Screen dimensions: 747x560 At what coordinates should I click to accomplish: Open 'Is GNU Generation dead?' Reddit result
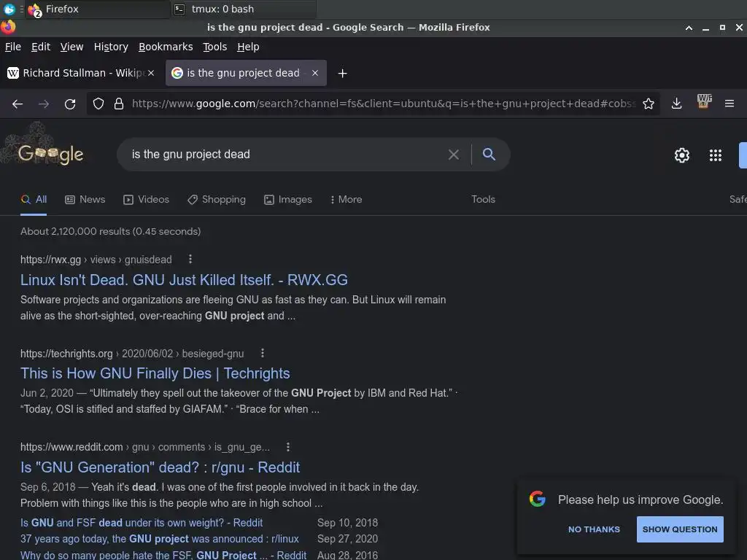click(160, 467)
